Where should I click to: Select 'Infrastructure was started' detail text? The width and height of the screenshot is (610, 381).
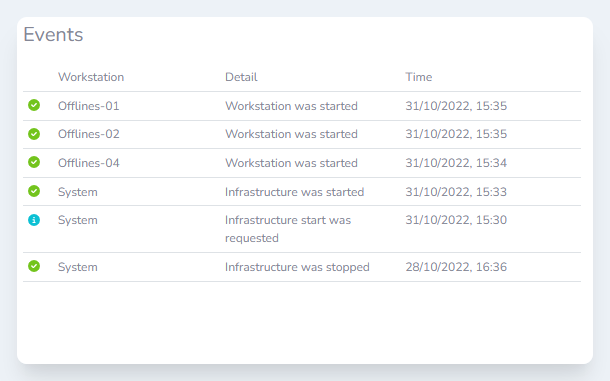click(294, 192)
